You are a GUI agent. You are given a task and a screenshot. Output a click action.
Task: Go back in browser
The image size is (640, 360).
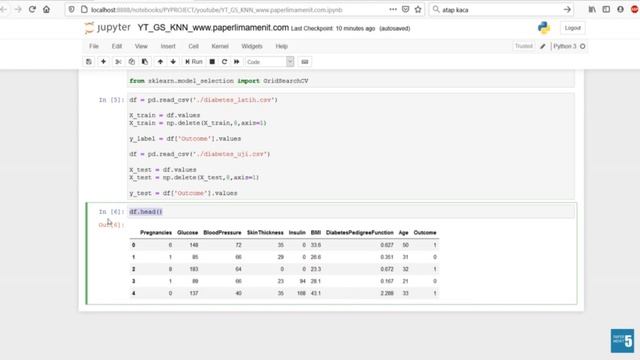[4, 9]
